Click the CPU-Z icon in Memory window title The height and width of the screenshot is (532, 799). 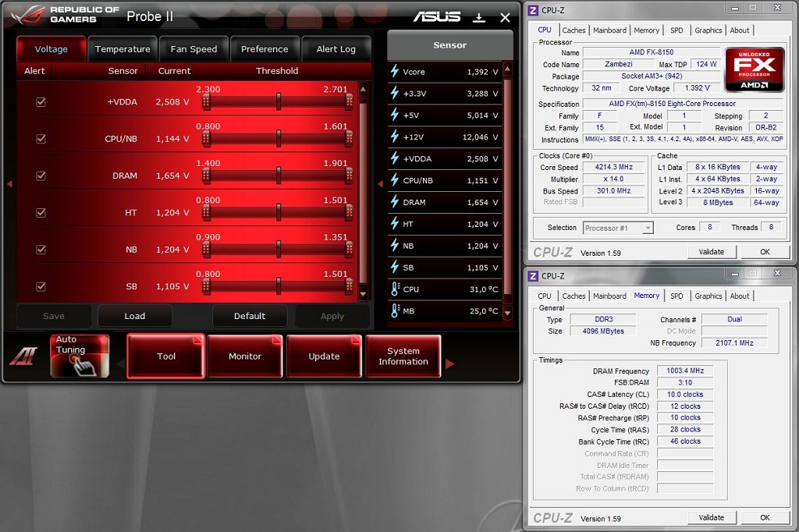pos(533,275)
